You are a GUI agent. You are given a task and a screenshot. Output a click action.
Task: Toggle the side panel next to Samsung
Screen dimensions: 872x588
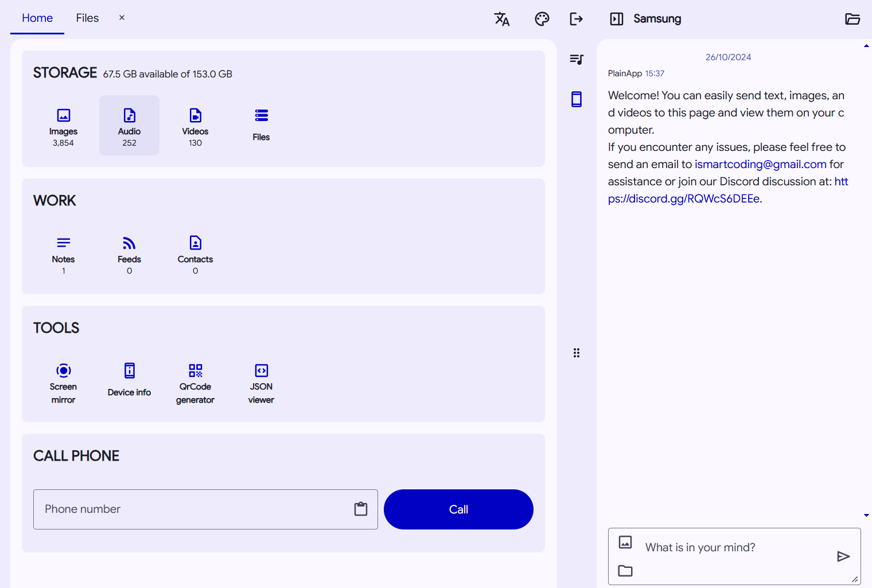point(617,19)
